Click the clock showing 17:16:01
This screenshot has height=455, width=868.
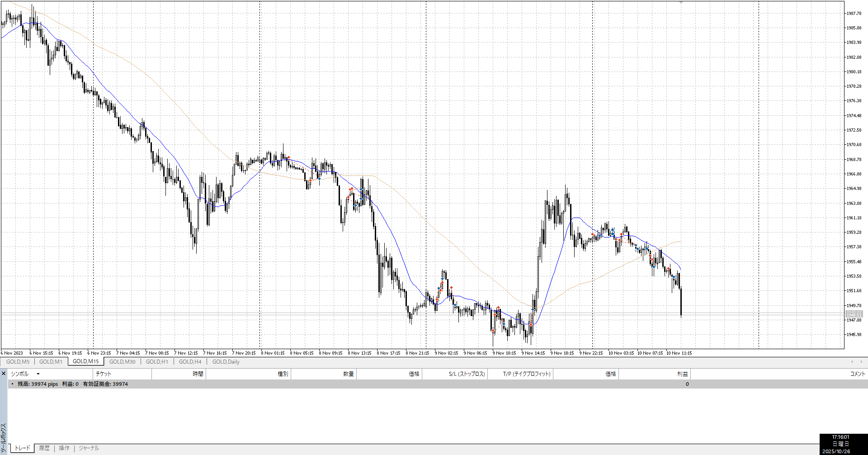click(840, 437)
